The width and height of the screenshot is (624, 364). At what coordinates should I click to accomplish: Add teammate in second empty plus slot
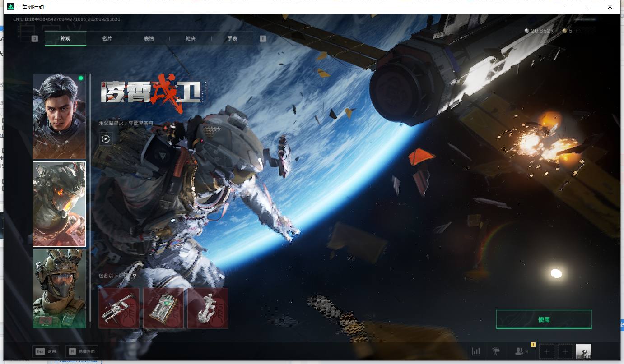564,351
